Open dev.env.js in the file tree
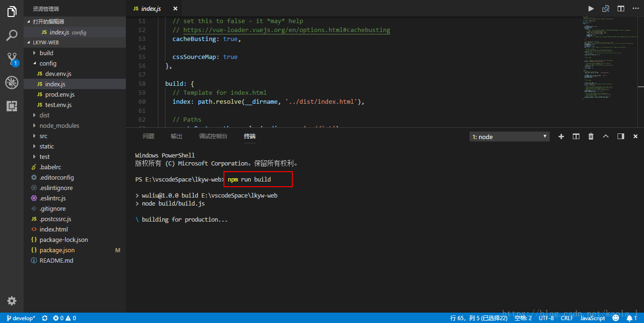This screenshot has width=644, height=323. [x=74, y=74]
